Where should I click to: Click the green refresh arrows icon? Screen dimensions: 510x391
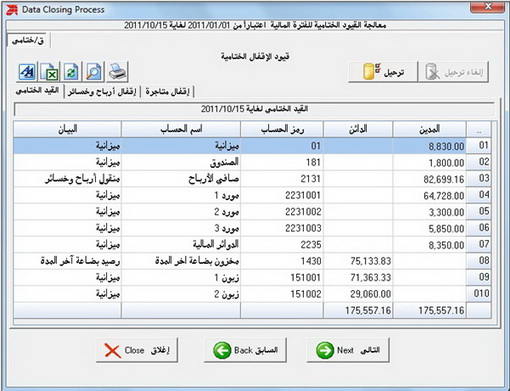point(72,72)
